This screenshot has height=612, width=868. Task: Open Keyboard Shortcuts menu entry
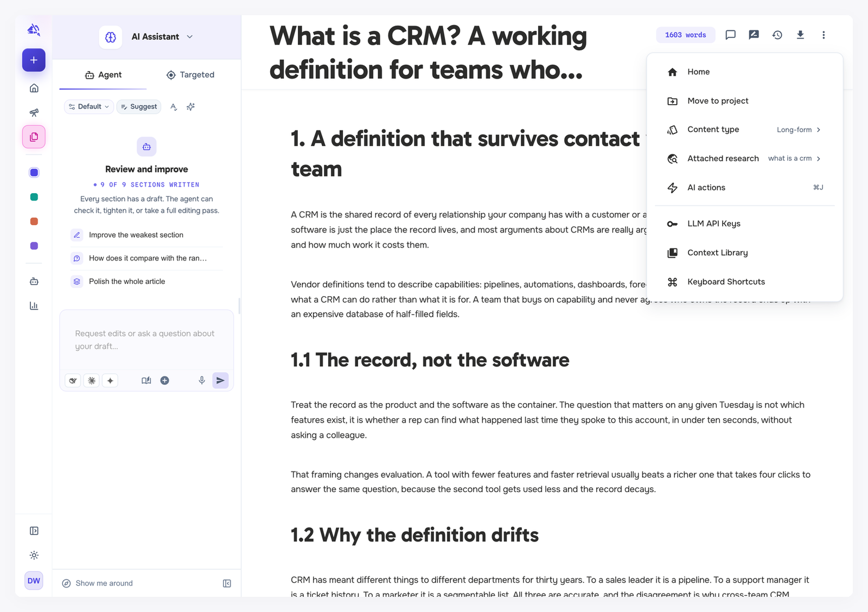(745, 282)
